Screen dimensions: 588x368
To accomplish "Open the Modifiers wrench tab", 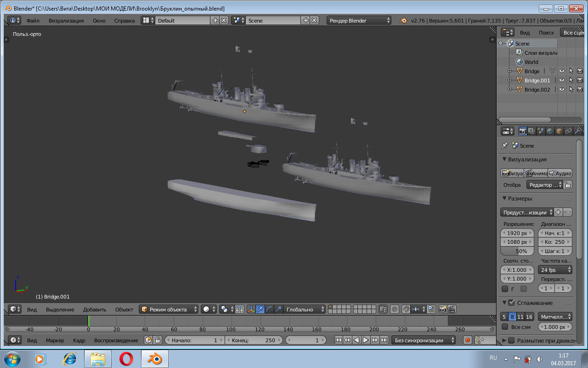I will (x=577, y=131).
